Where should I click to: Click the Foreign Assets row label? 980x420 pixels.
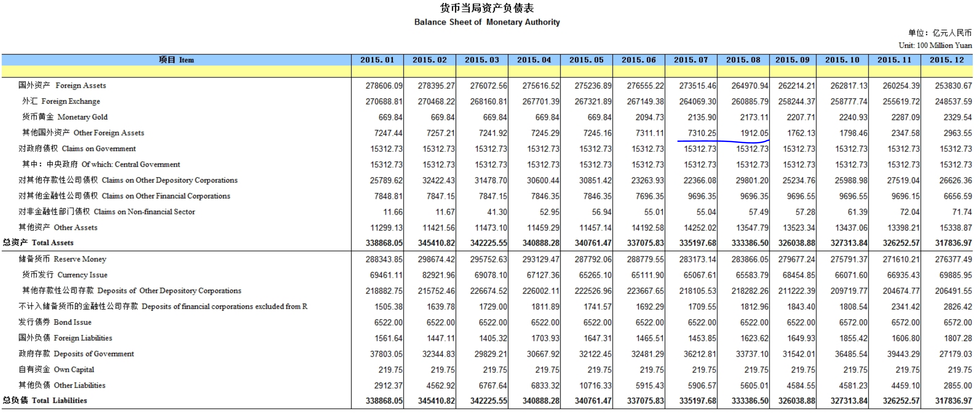pos(62,85)
